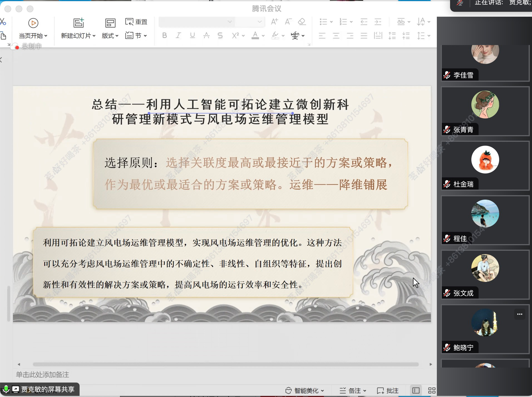
Task: Clear formatting with the eraser icon
Action: tap(302, 22)
